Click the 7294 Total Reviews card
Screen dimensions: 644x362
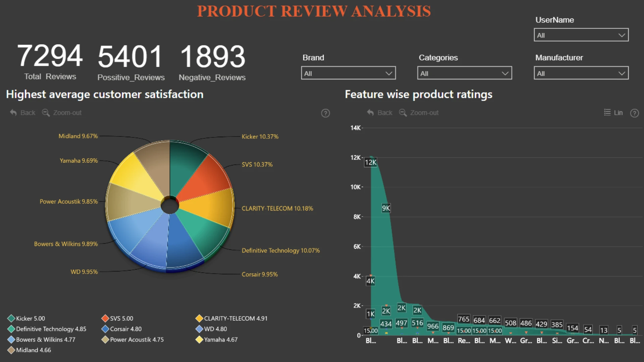50,62
